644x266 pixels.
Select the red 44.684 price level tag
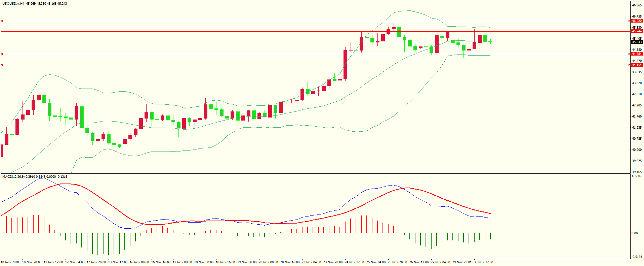pos(637,54)
